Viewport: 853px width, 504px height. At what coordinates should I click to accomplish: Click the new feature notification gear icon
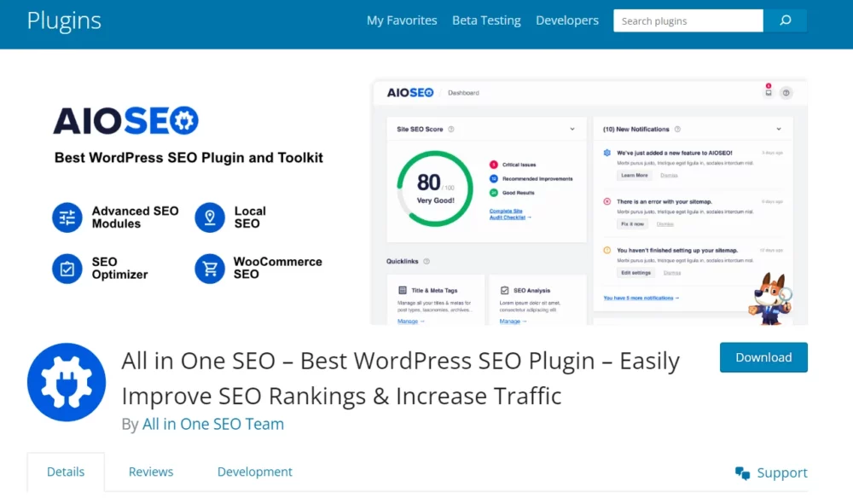pos(607,153)
